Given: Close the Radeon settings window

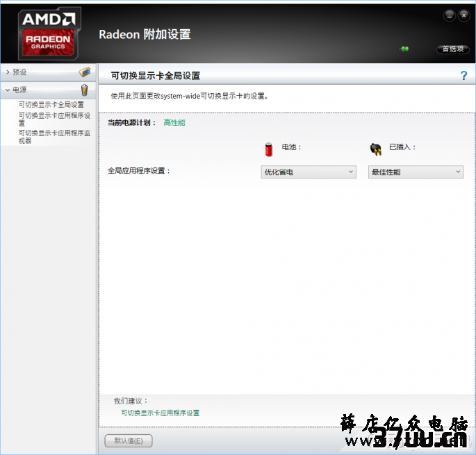Looking at the screenshot, I should tap(464, 15).
